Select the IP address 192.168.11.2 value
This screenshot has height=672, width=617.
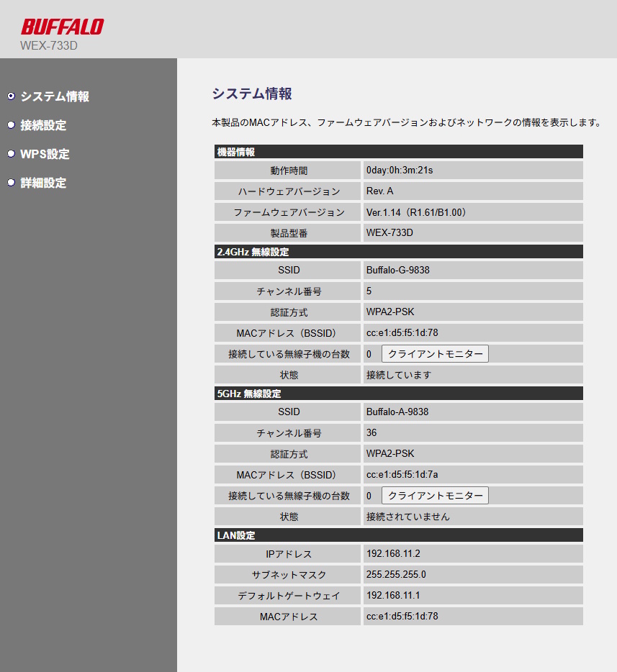(393, 553)
